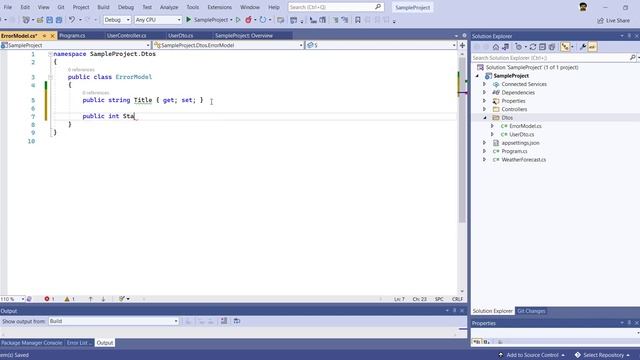Open Package Manager Console tab
This screenshot has width=640, height=360.
coord(32,343)
